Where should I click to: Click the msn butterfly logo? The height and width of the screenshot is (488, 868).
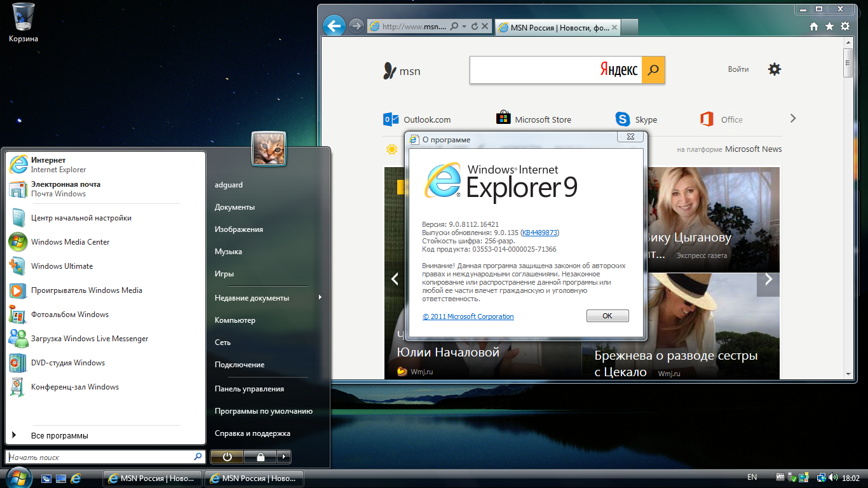(x=402, y=71)
